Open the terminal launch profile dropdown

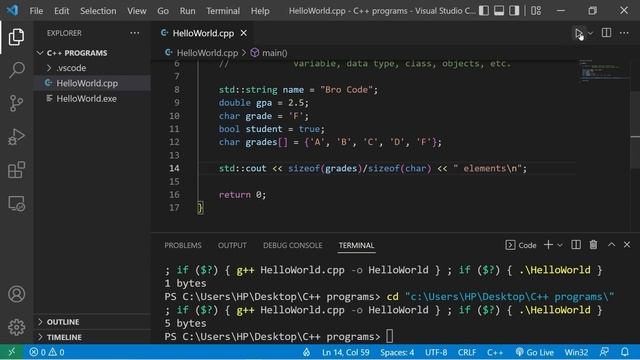click(x=560, y=245)
